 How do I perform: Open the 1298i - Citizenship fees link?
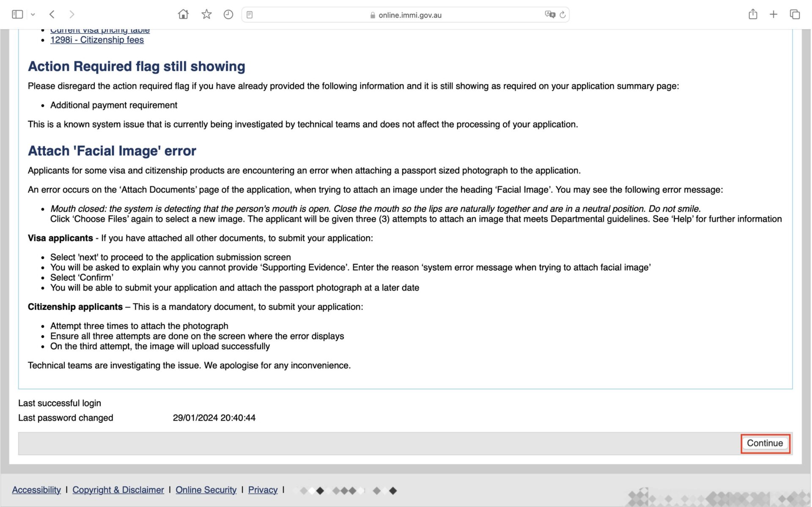coord(97,40)
